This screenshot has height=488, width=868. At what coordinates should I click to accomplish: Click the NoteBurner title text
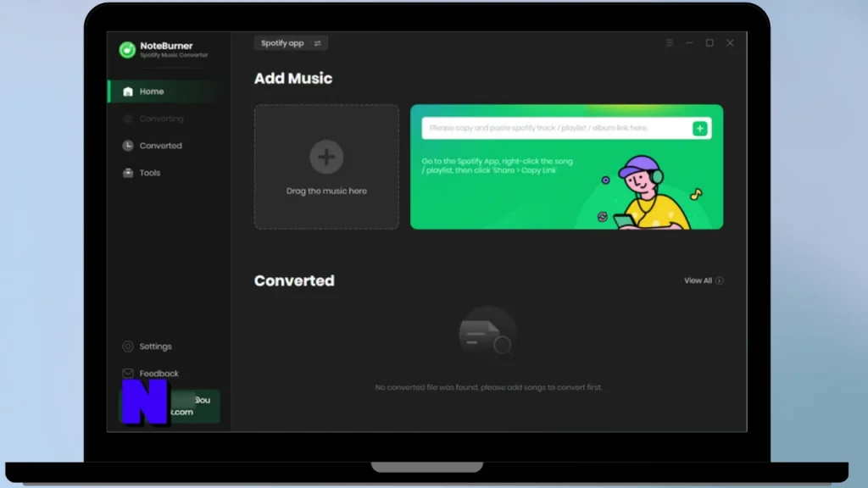click(166, 46)
